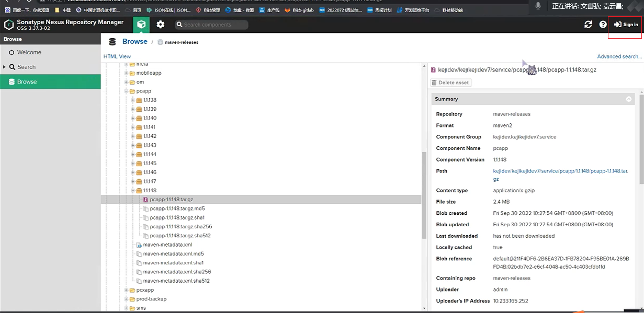
Task: Select Browse in the left sidebar
Action: (27, 82)
